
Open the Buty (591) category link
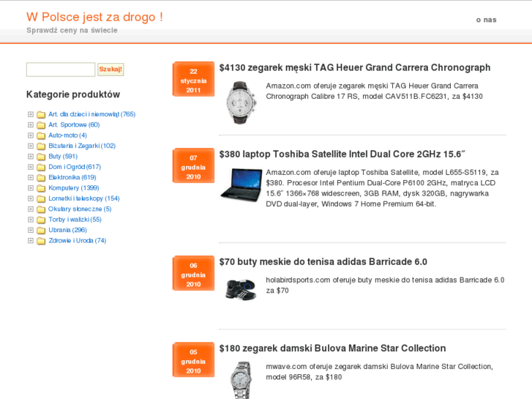63,156
